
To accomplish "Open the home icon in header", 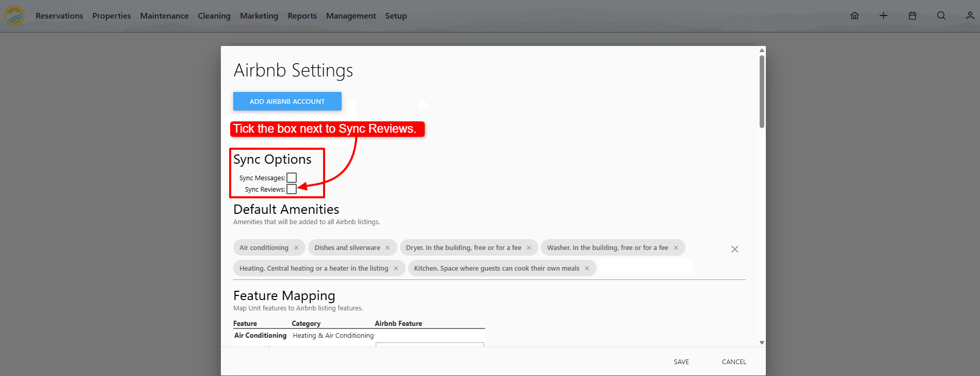I will pyautogui.click(x=855, y=15).
